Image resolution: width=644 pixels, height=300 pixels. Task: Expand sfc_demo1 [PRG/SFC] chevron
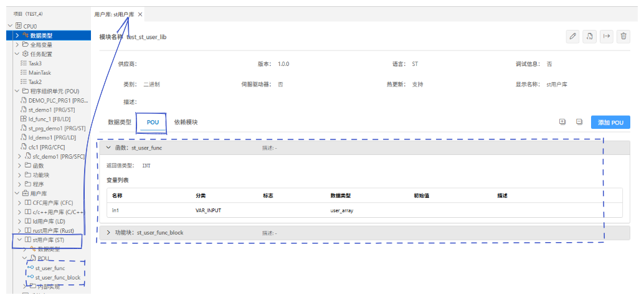click(20, 156)
